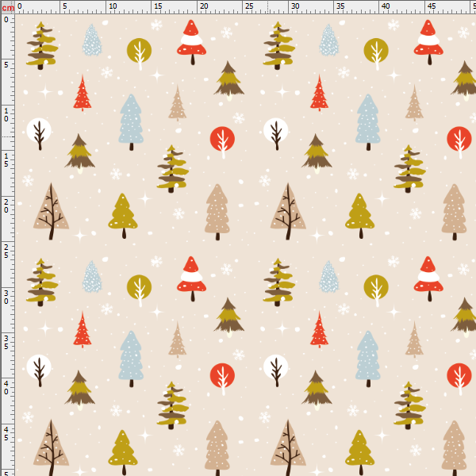Click the 35 mark on horizontal ruler
The width and height of the screenshot is (476, 476).
340,6
